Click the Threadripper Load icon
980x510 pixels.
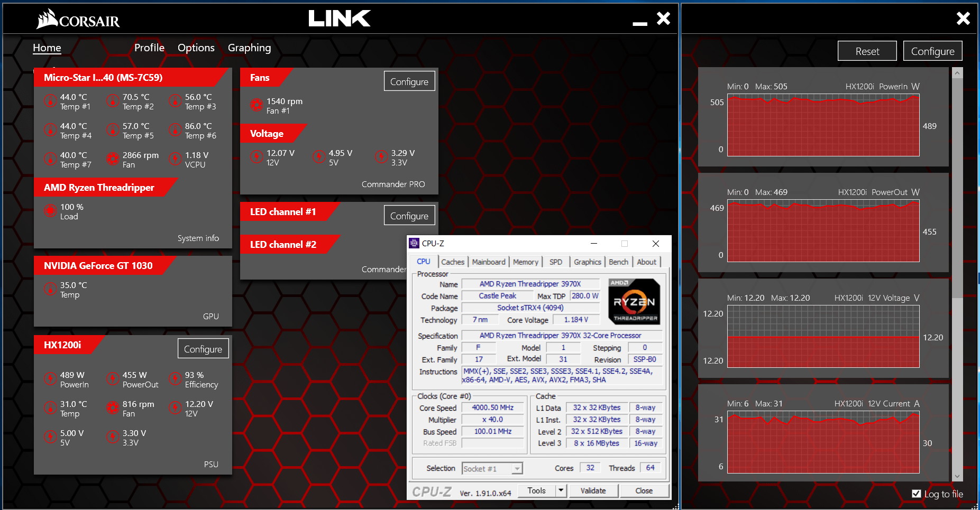(x=50, y=211)
